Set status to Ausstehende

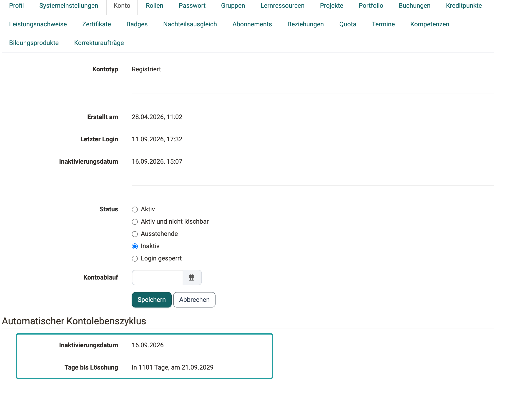tap(135, 234)
